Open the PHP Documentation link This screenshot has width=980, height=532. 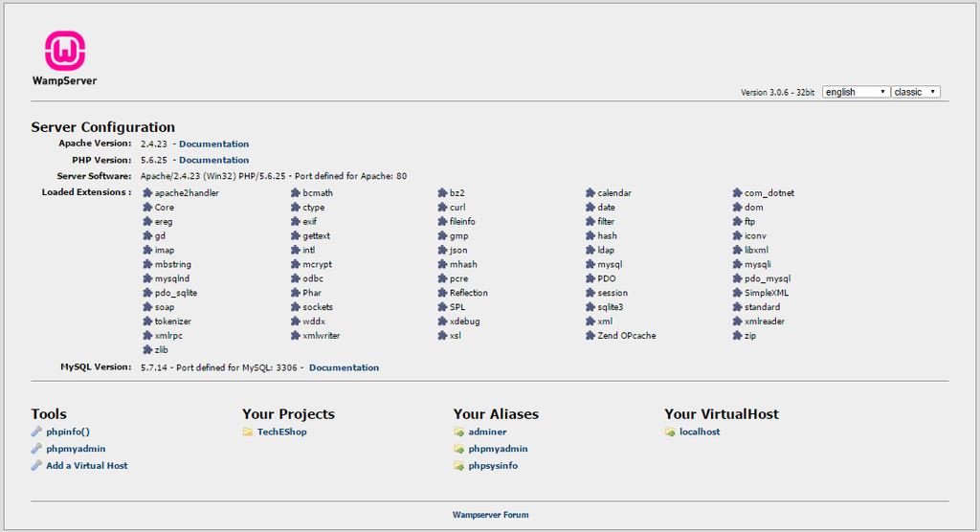point(213,160)
